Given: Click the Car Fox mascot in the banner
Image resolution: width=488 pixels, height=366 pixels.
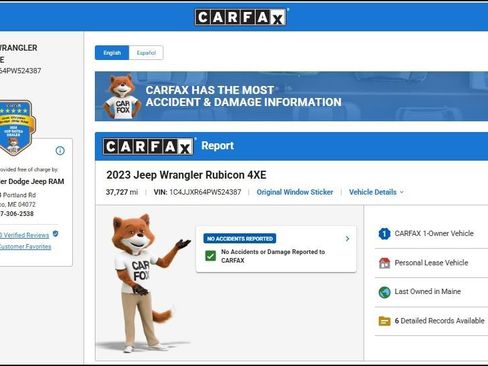Looking at the screenshot, I should point(121,97).
